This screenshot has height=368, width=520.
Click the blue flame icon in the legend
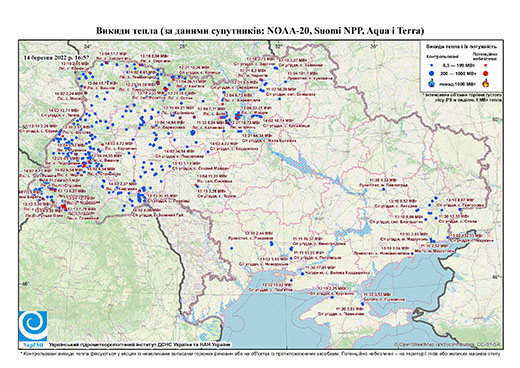[432, 83]
